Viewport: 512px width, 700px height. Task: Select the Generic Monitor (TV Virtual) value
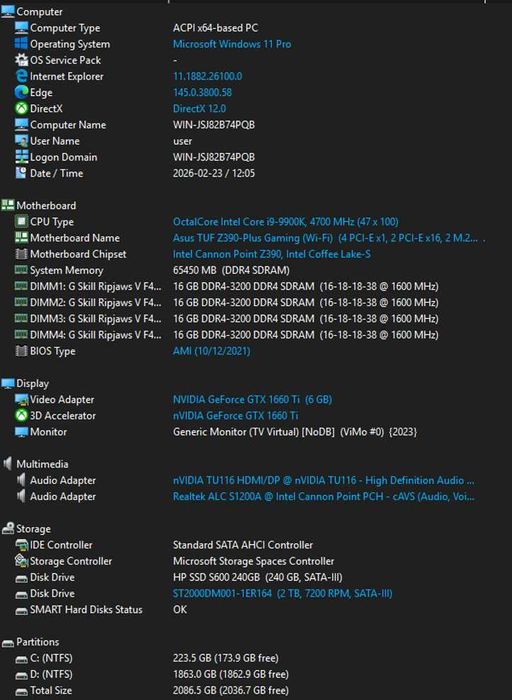(295, 431)
